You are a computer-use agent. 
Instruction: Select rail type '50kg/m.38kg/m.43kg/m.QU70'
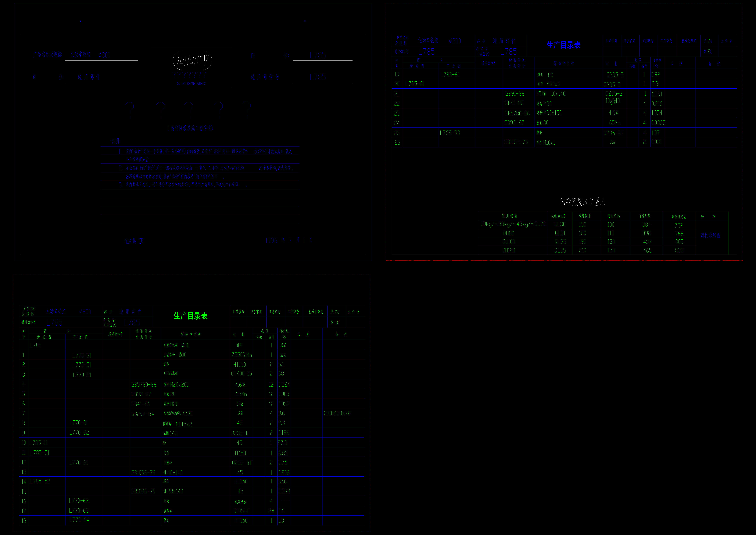(513, 224)
